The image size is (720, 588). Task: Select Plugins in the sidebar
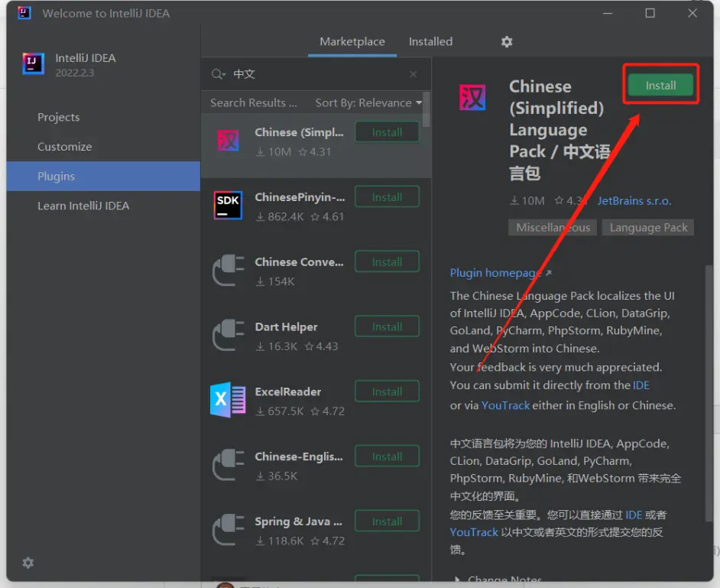click(x=103, y=176)
